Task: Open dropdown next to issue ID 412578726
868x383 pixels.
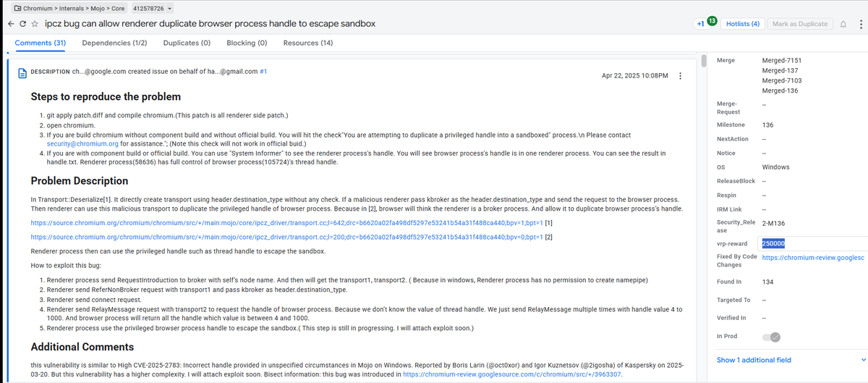Action: click(x=169, y=9)
